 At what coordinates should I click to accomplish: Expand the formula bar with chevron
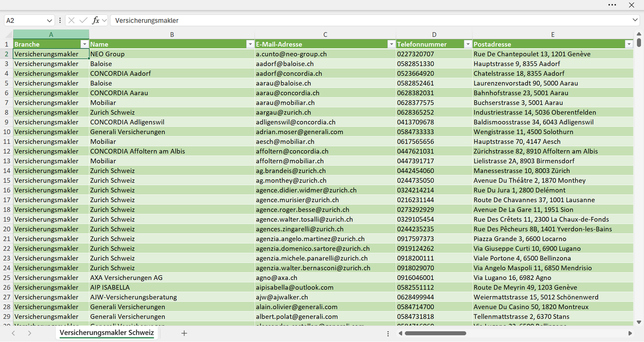coord(635,20)
